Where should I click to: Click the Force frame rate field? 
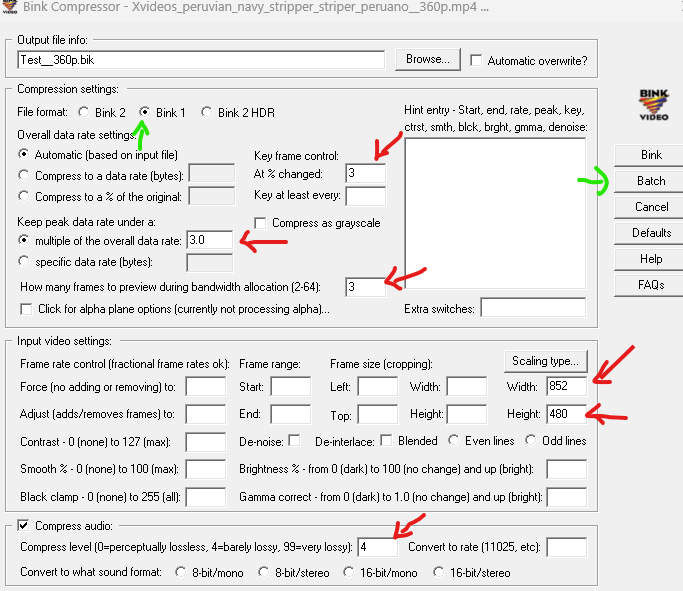(206, 386)
